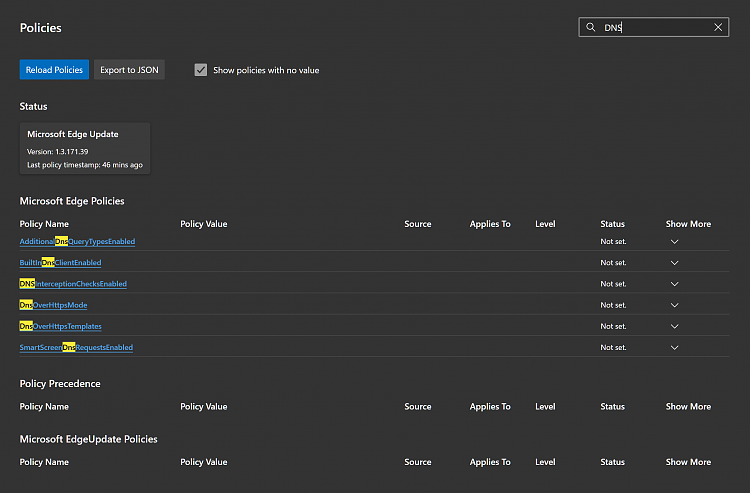Click the 'Version: 1.3.171.39' text
Viewport: 750px width, 493px height.
(57, 152)
